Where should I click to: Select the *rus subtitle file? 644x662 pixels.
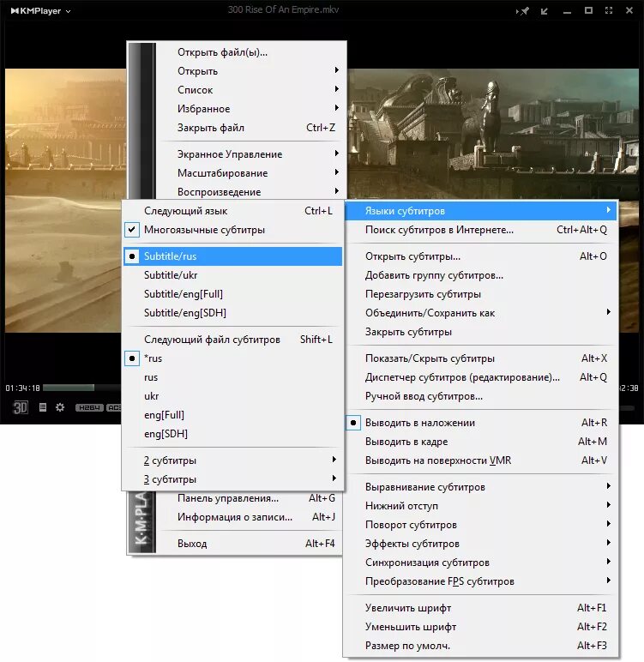[x=232, y=358]
